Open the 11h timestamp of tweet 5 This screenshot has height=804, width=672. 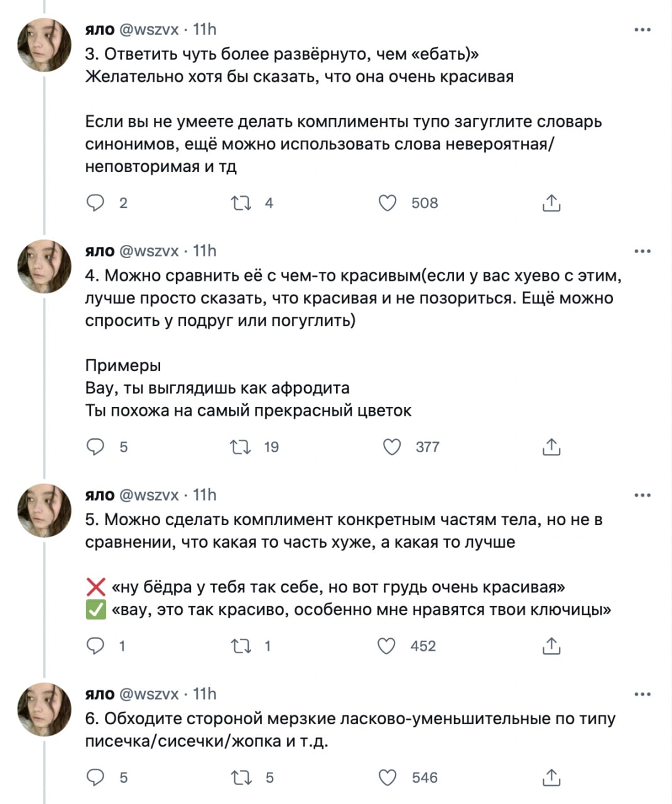coord(204,496)
